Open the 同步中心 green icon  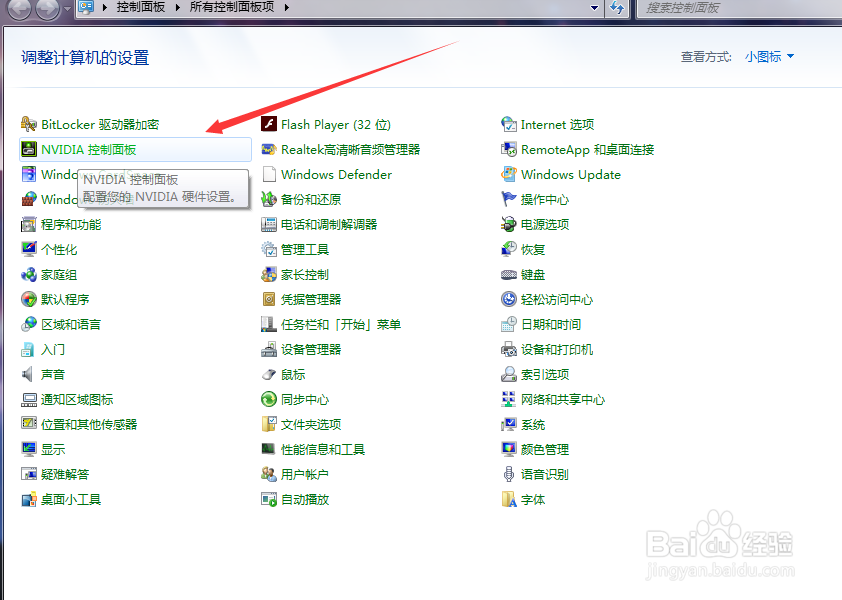(x=268, y=399)
